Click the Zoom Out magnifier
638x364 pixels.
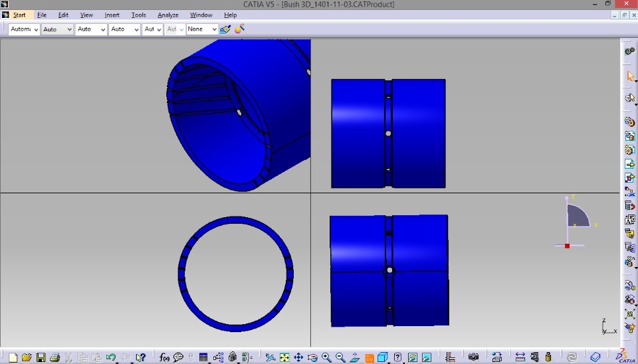[340, 357]
